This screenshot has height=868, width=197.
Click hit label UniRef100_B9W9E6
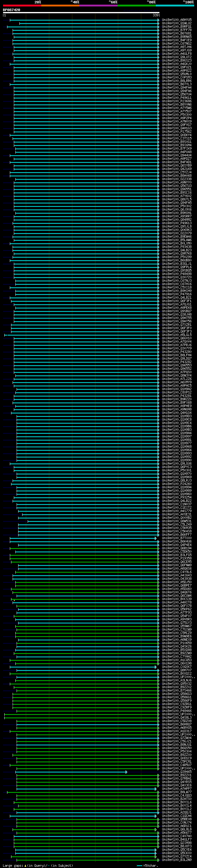pos(177,636)
